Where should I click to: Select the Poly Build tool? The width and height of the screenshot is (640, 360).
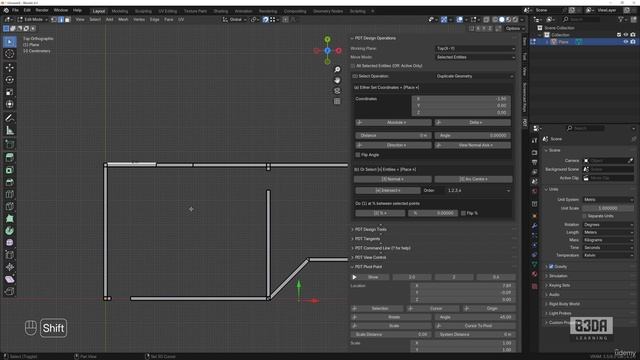point(9,219)
